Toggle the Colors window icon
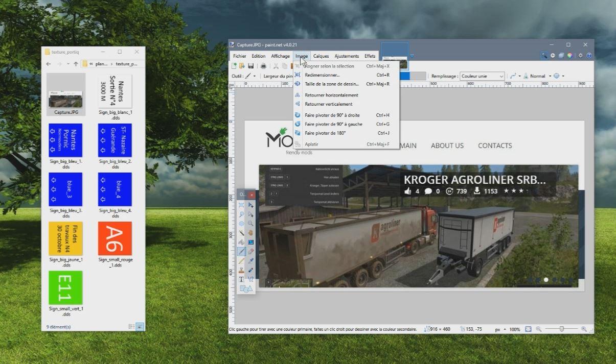The image size is (616, 364). pyautogui.click(x=569, y=56)
